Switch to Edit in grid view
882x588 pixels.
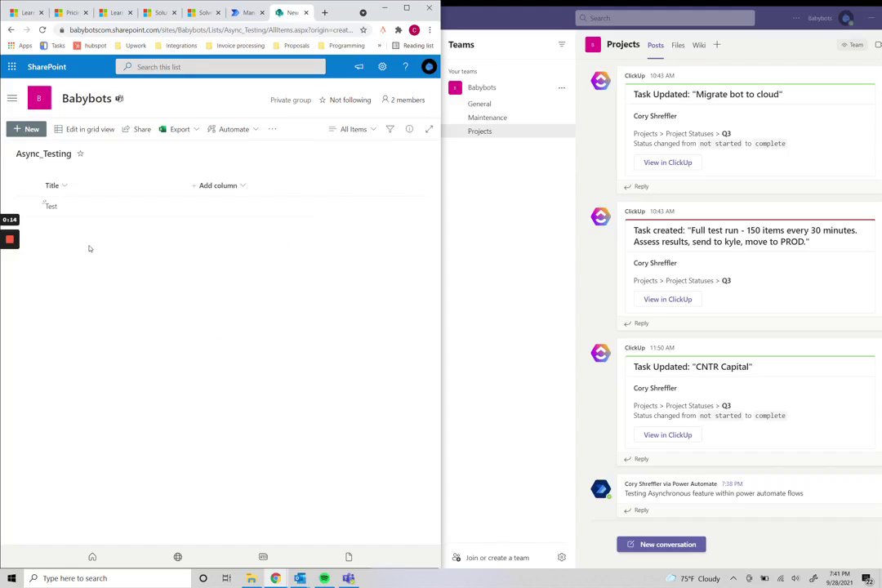84,129
